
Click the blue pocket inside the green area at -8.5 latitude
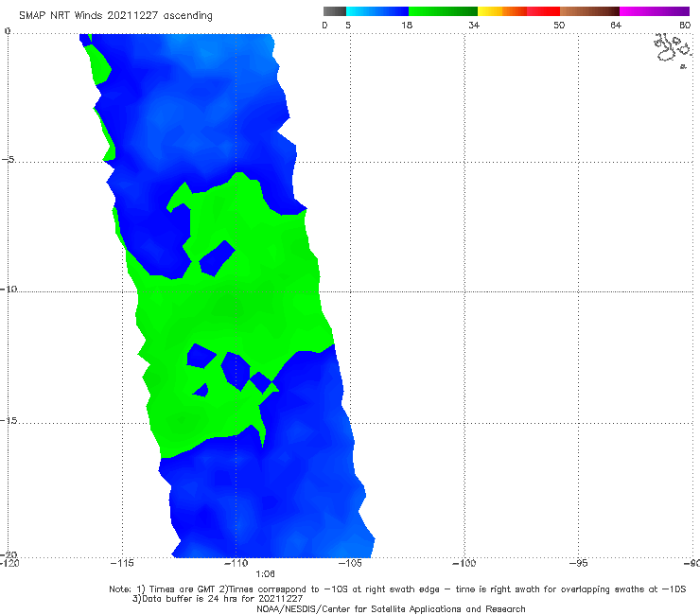[x=217, y=259]
